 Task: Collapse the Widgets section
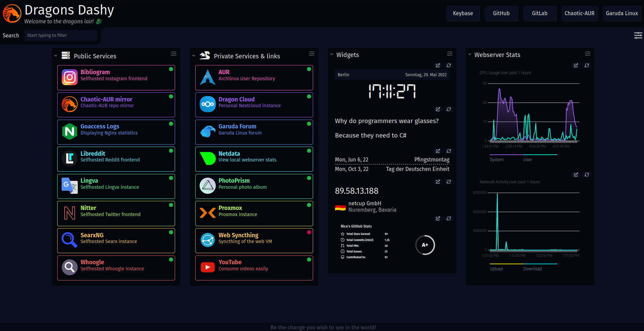pyautogui.click(x=332, y=55)
